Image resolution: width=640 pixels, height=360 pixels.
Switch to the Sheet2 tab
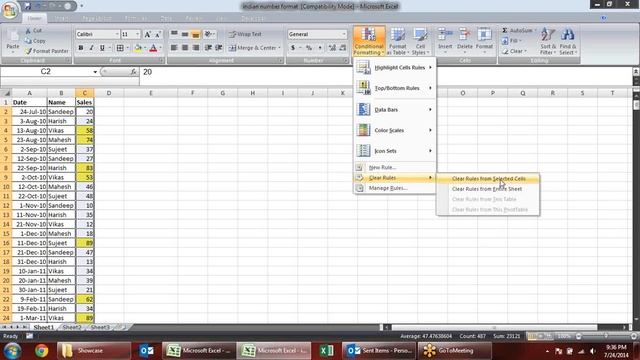pyautogui.click(x=72, y=327)
